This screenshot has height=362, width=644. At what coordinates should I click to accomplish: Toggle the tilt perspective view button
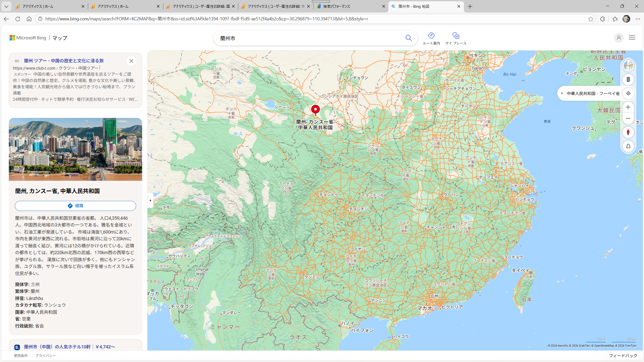(x=628, y=146)
